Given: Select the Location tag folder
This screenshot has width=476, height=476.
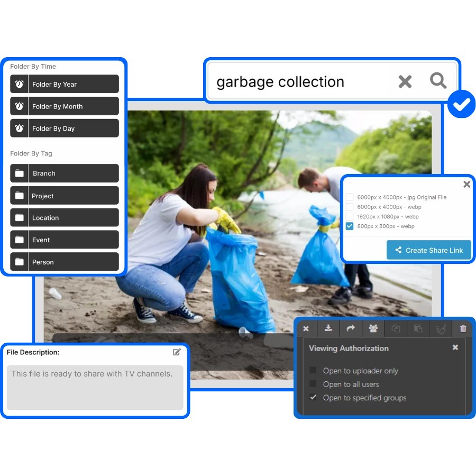Looking at the screenshot, I should pos(65,218).
